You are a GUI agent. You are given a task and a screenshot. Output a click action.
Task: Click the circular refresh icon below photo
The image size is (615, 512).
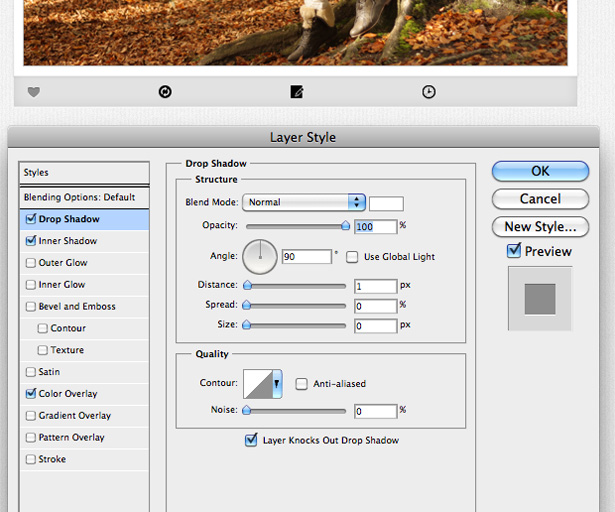coord(165,92)
